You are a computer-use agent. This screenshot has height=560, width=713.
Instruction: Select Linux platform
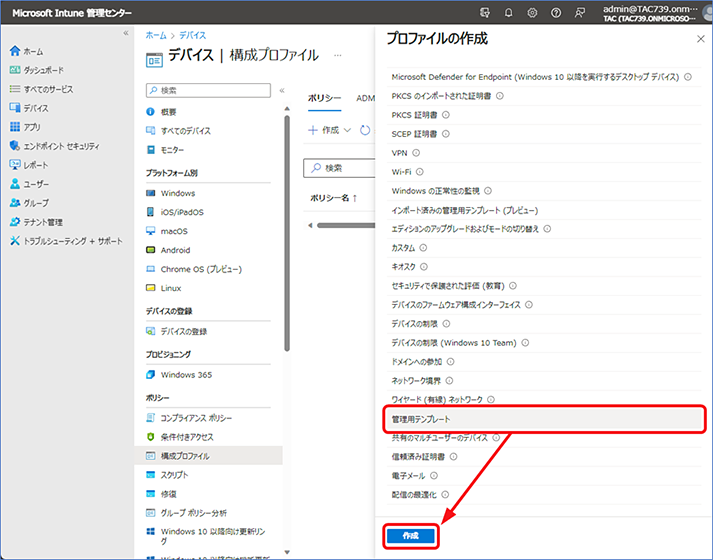tap(163, 288)
